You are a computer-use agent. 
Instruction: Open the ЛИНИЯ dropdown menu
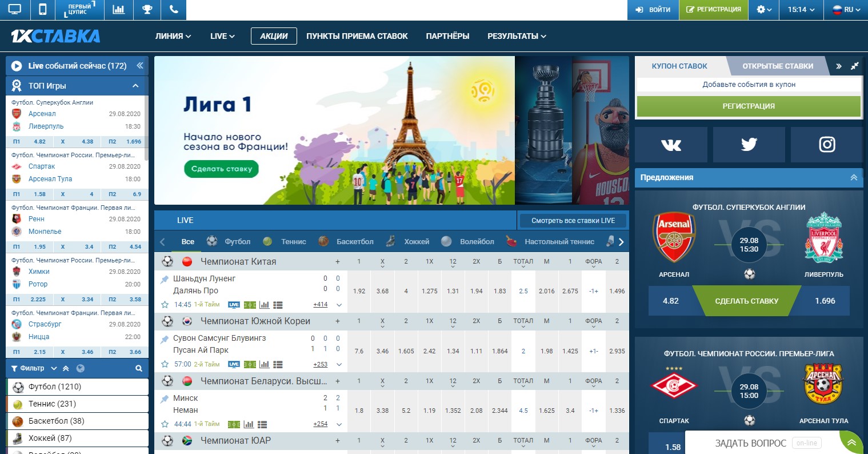coord(173,36)
